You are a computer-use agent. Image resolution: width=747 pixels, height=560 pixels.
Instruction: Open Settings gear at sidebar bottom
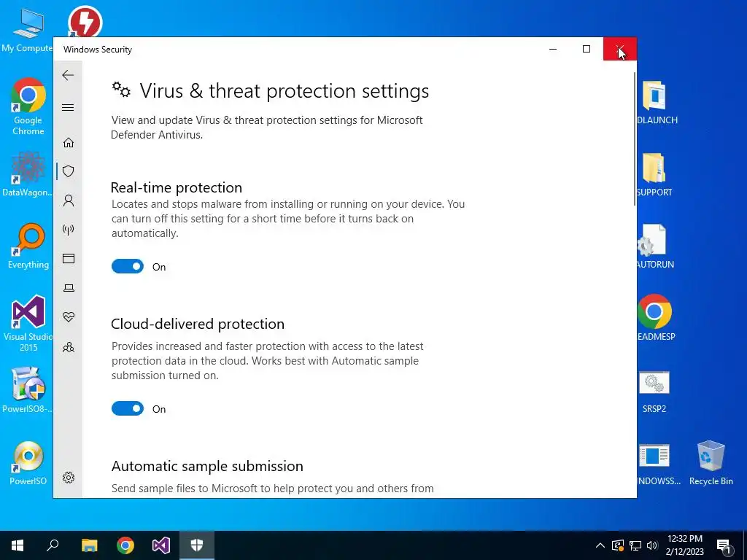(x=69, y=478)
